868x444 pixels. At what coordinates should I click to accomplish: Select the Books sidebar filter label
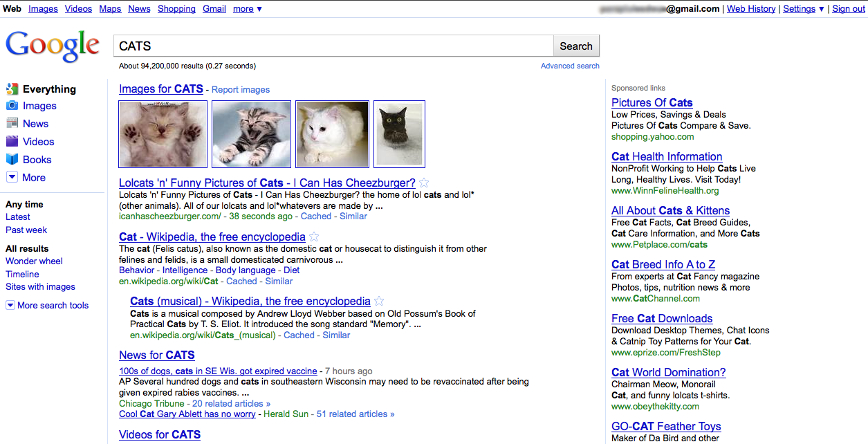[37, 159]
